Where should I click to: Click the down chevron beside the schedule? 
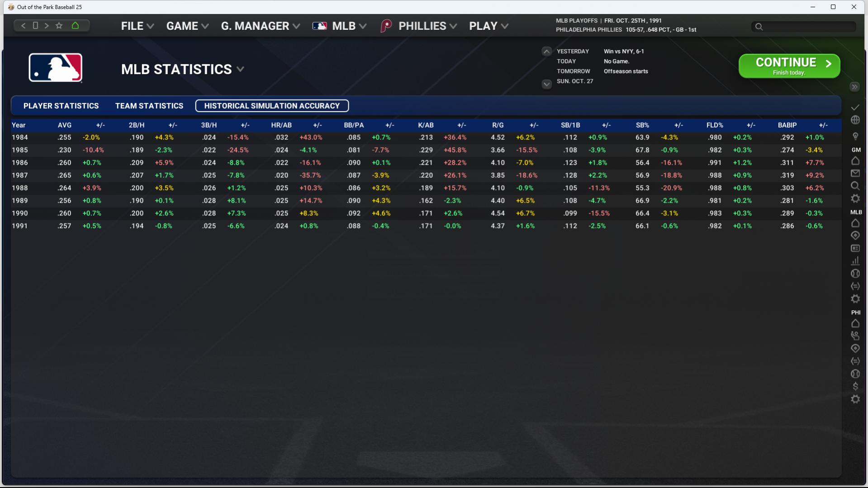pos(546,84)
